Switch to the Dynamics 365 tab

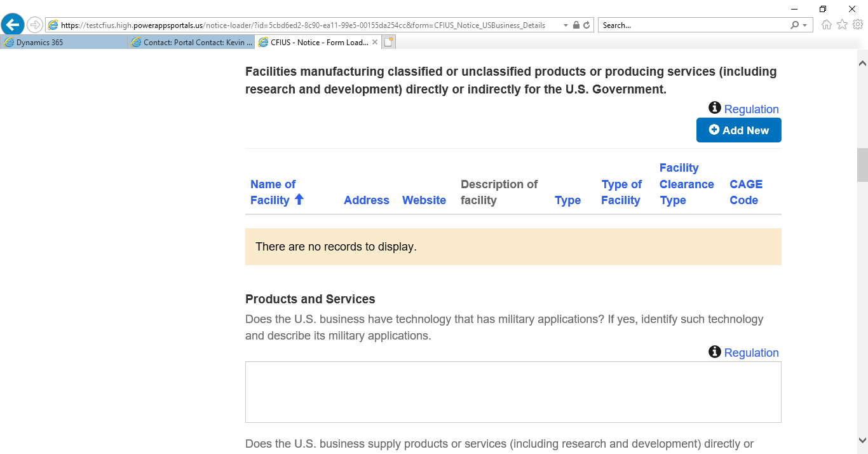pyautogui.click(x=64, y=43)
